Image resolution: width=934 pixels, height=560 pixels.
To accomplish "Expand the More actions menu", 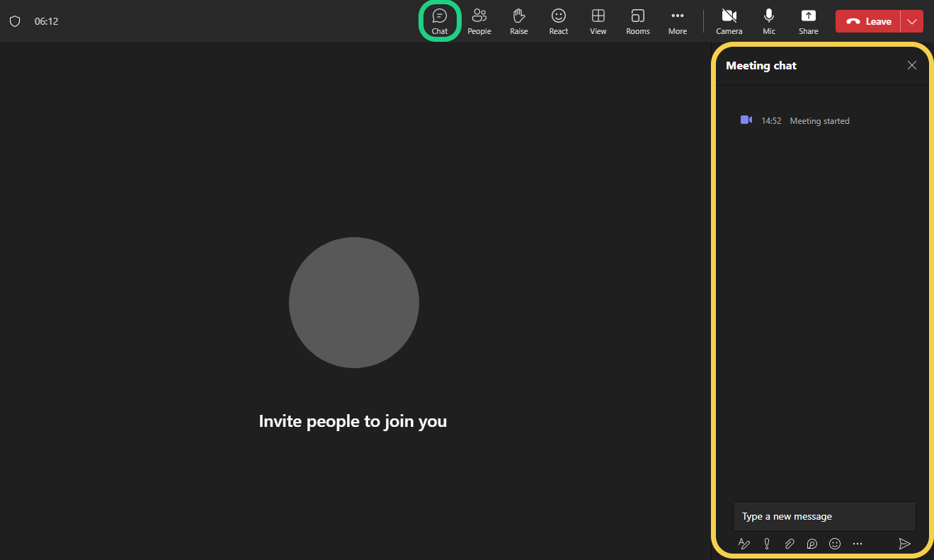I will (x=677, y=21).
